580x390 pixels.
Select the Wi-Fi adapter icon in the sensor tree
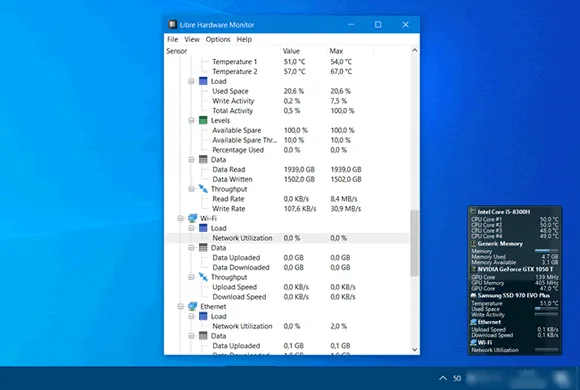pos(192,218)
